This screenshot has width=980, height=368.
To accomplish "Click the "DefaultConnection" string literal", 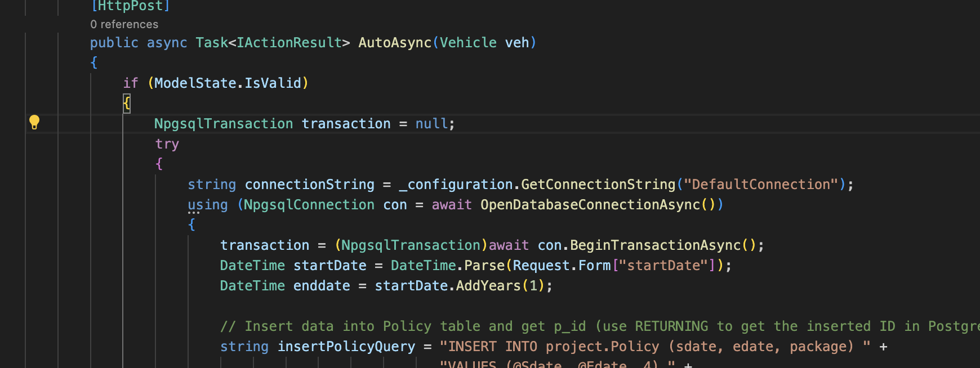I will click(760, 185).
